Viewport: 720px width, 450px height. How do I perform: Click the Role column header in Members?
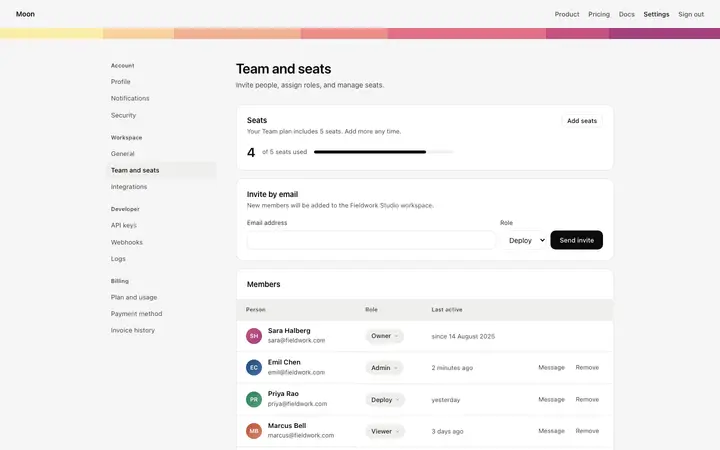(371, 310)
